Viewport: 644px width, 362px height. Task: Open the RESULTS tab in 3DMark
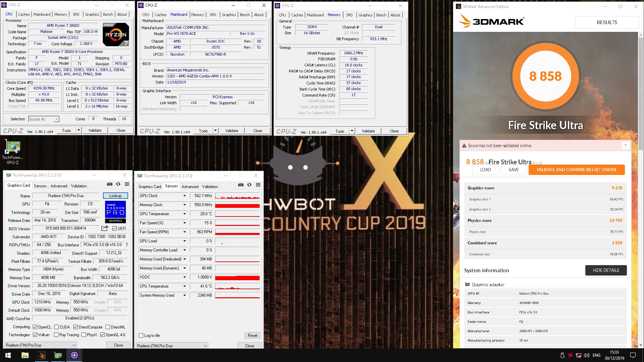(607, 22)
